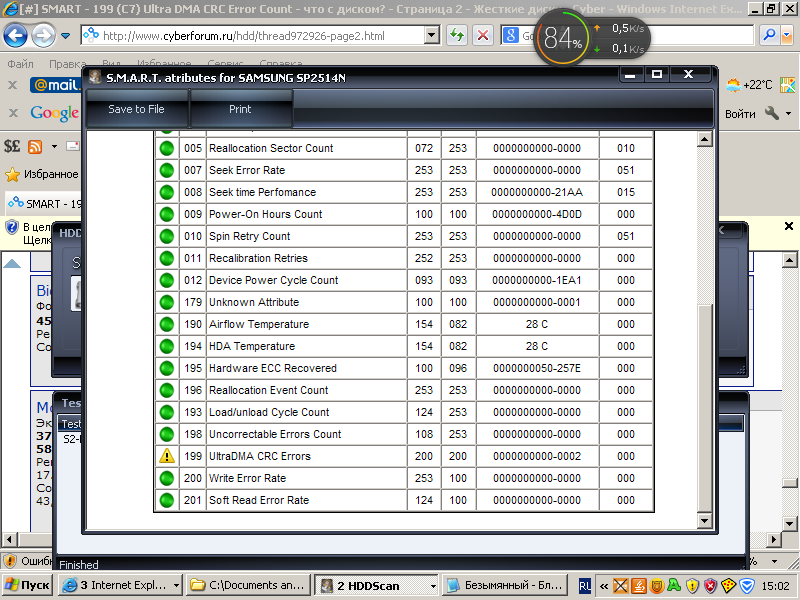Expand the HDDScan taskbar group

(x=431, y=585)
